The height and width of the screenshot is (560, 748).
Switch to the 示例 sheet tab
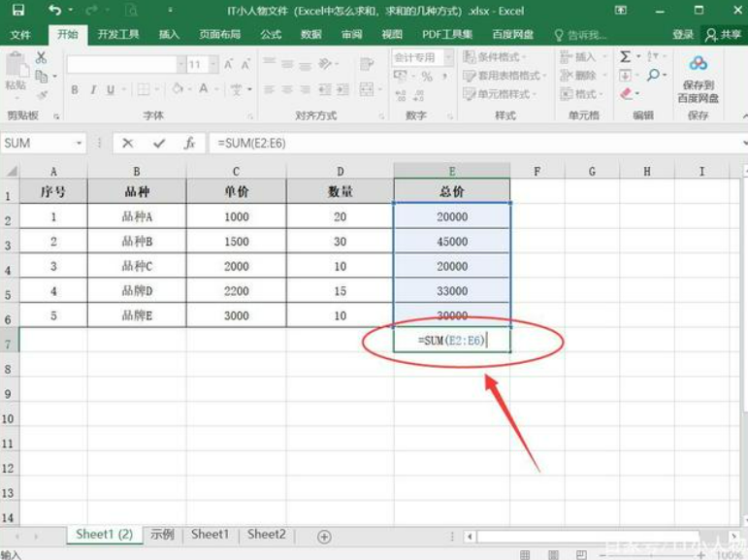click(x=162, y=535)
